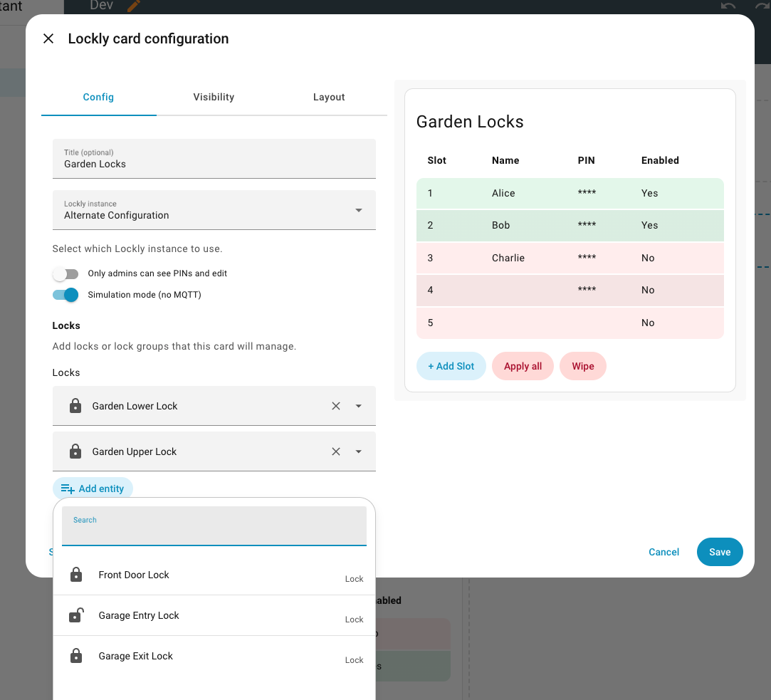Select slot 2 Bob row in preview
771x700 pixels.
(x=570, y=225)
